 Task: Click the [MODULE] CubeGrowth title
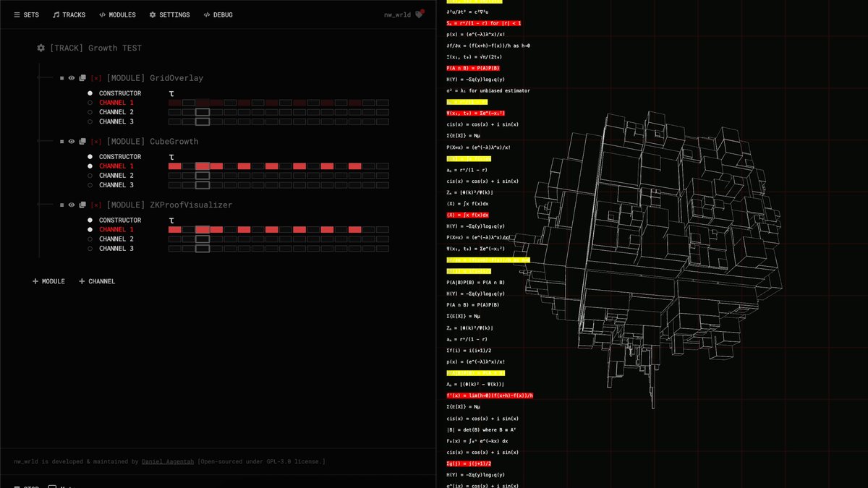(x=153, y=142)
